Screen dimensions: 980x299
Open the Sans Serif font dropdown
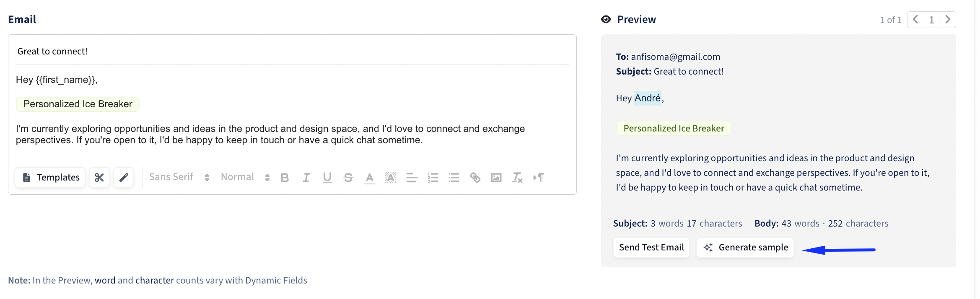pos(179,177)
